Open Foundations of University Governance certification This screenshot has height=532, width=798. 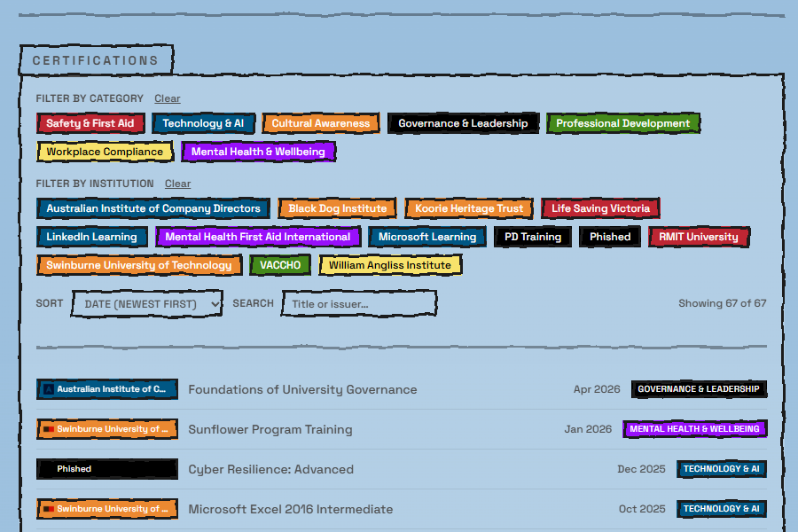pos(302,389)
